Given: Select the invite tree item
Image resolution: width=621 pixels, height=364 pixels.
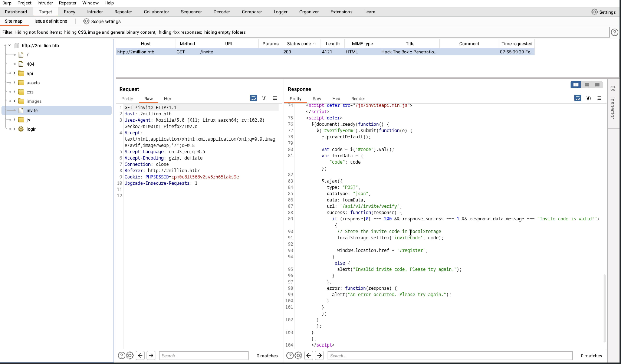Looking at the screenshot, I should 56,110.
